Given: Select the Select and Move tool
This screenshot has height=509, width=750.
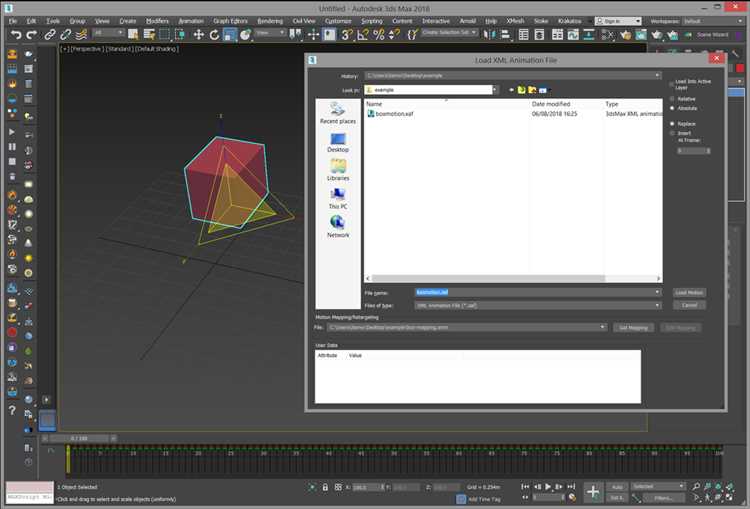Looking at the screenshot, I should coord(199,34).
